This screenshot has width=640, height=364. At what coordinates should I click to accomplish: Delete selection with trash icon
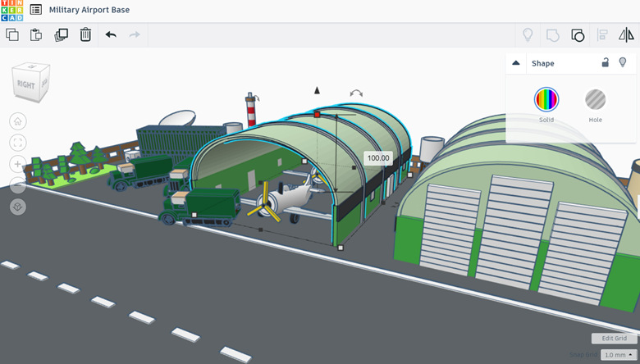[x=85, y=34]
